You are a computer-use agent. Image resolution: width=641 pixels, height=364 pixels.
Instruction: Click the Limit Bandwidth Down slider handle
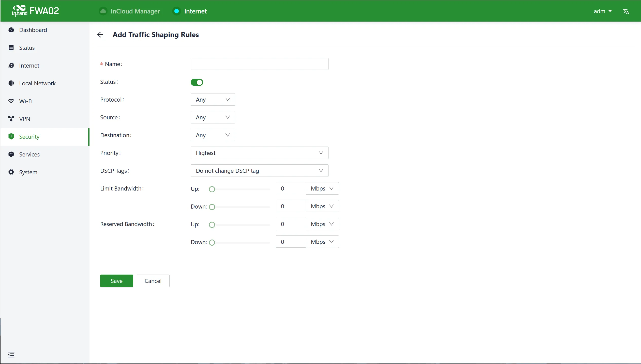tap(212, 207)
